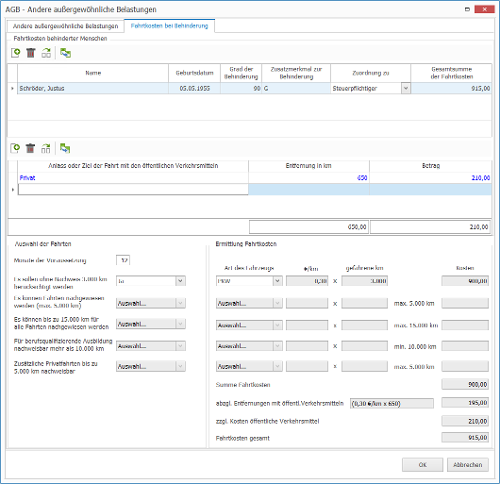Add new person in upper toolbar
Screen dimensions: 500x484
pos(15,53)
